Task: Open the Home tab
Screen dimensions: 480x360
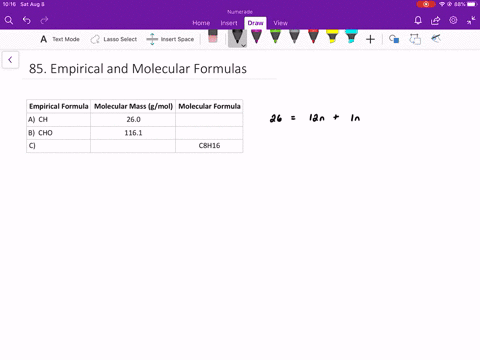Action: click(201, 23)
